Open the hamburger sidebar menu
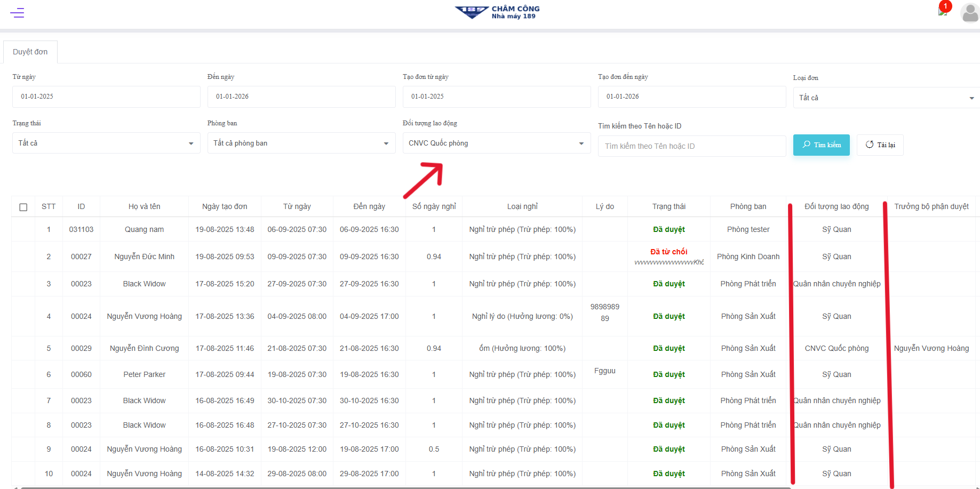This screenshot has width=980, height=489. 17,13
